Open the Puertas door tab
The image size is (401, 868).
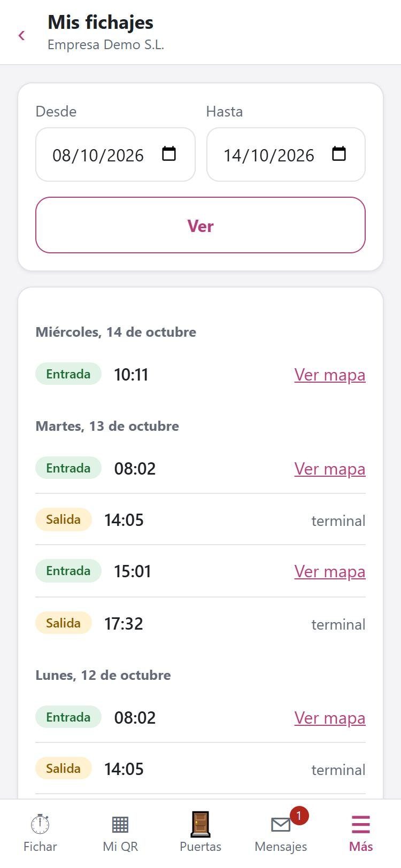[x=200, y=833]
